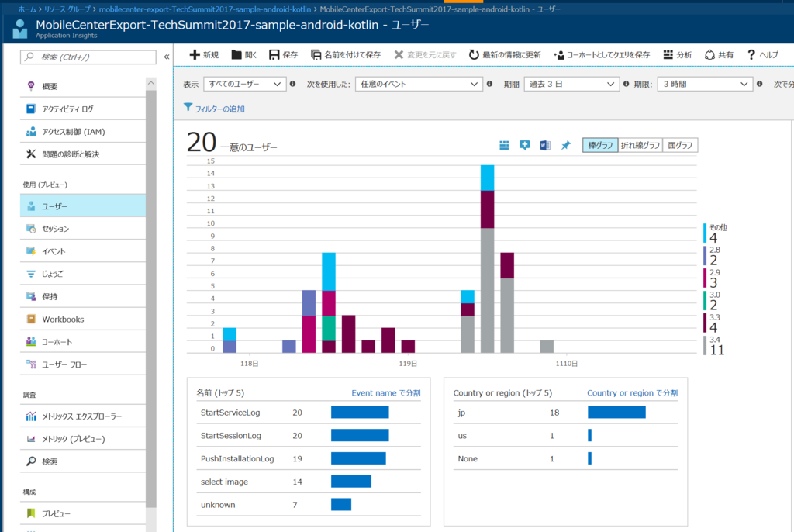Click the select image row
794x532 pixels.
pos(309,482)
